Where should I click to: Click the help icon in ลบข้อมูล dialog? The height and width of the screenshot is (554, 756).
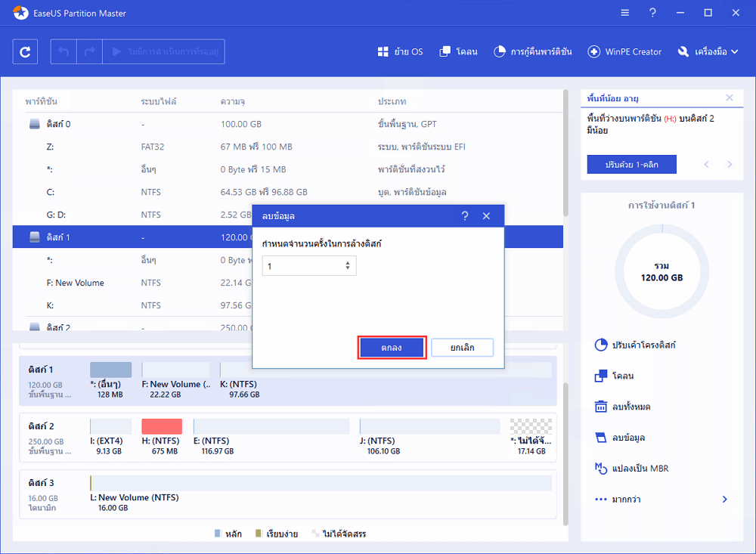coord(465,216)
